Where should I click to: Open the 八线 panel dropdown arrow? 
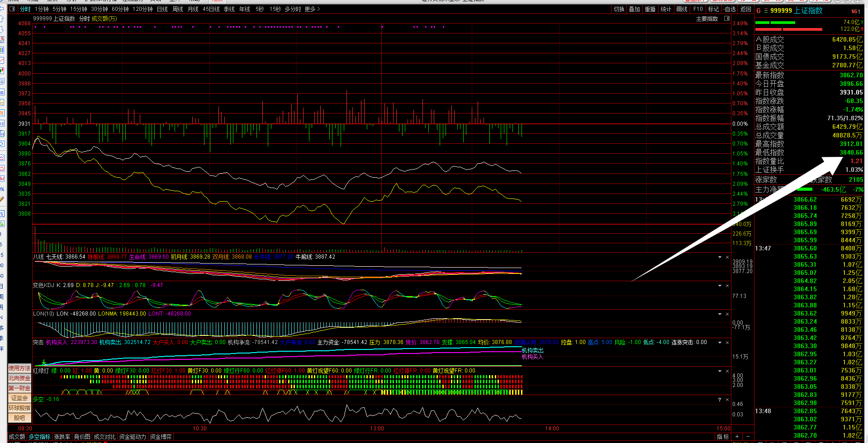pyautogui.click(x=720, y=257)
